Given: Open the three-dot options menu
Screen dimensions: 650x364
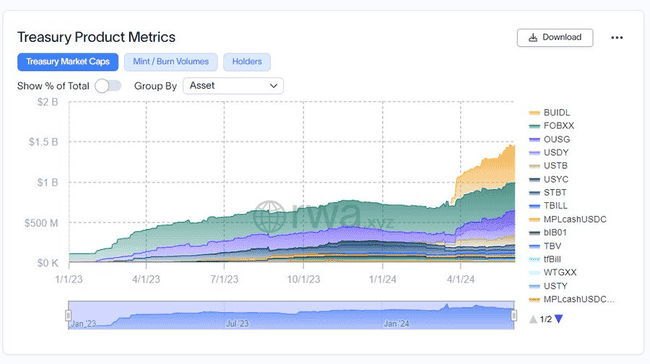Looking at the screenshot, I should 617,38.
